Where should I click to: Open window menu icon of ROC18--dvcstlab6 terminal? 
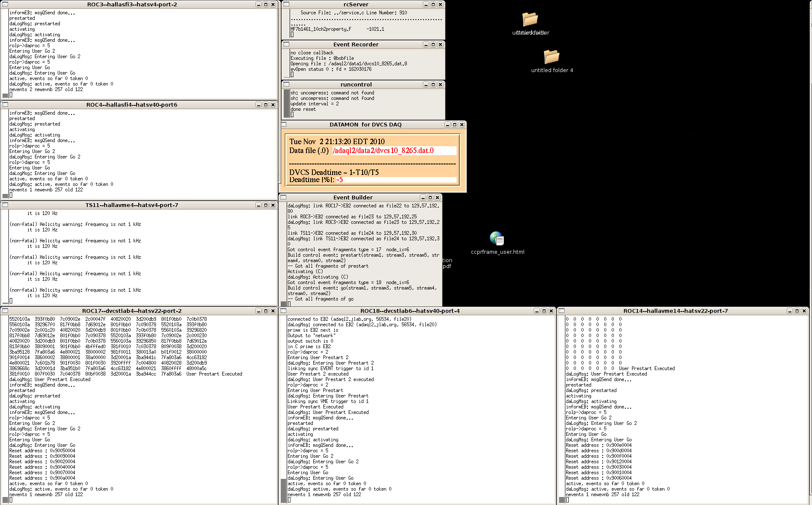click(283, 311)
